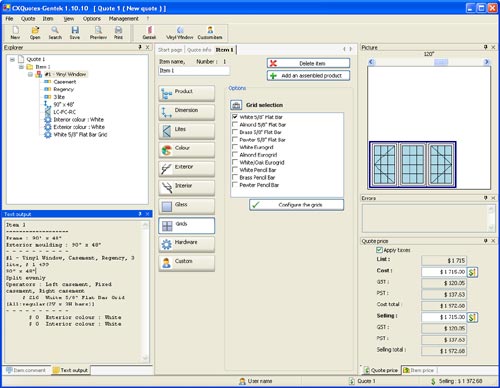500x388 pixels.
Task: Check the Brass Pencil Bar option
Action: [x=235, y=177]
